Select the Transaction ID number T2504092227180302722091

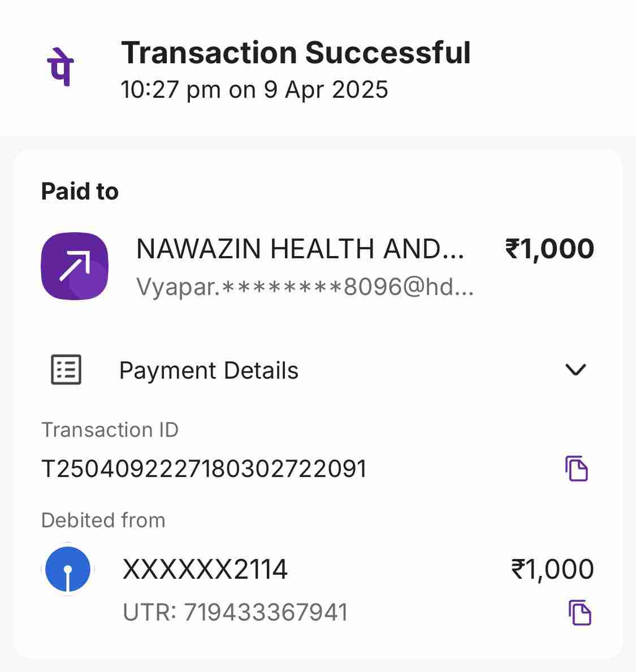[204, 469]
